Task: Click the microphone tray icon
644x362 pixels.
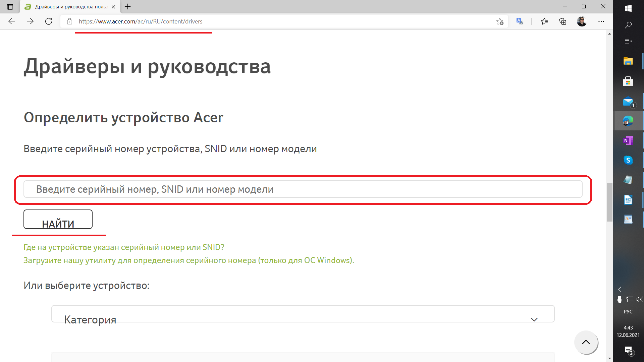Action: coord(620,299)
